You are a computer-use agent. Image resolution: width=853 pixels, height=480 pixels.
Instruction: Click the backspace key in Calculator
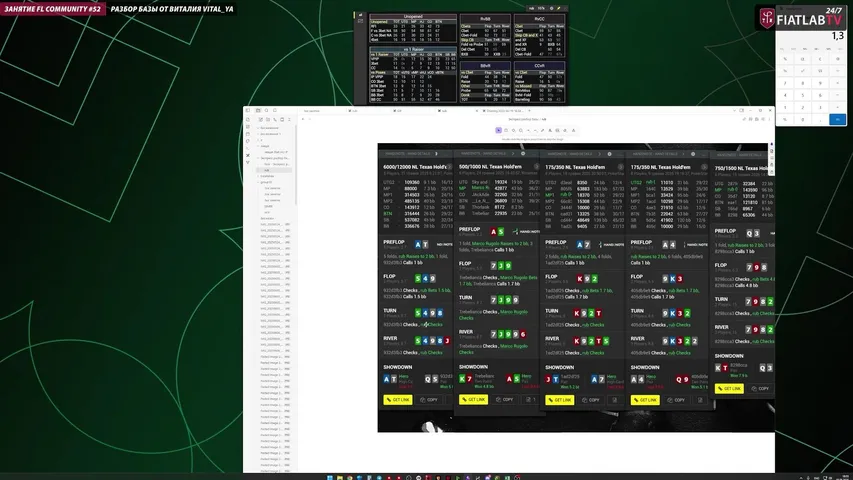[838, 59]
